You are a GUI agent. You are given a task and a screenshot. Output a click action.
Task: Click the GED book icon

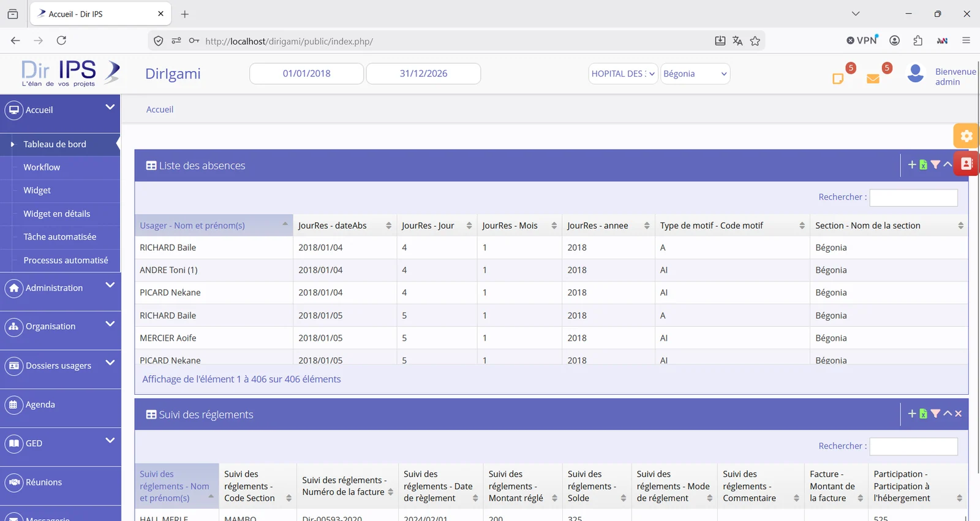coord(13,443)
